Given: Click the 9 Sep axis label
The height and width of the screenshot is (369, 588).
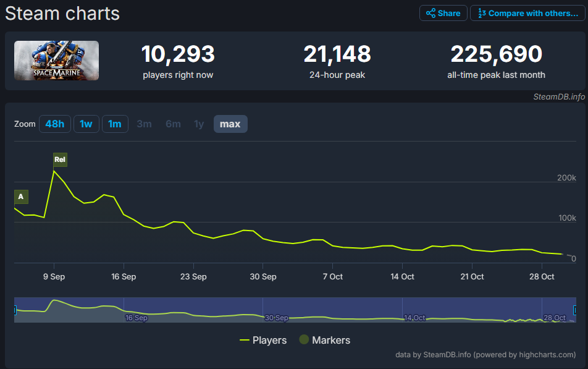Looking at the screenshot, I should (x=54, y=277).
